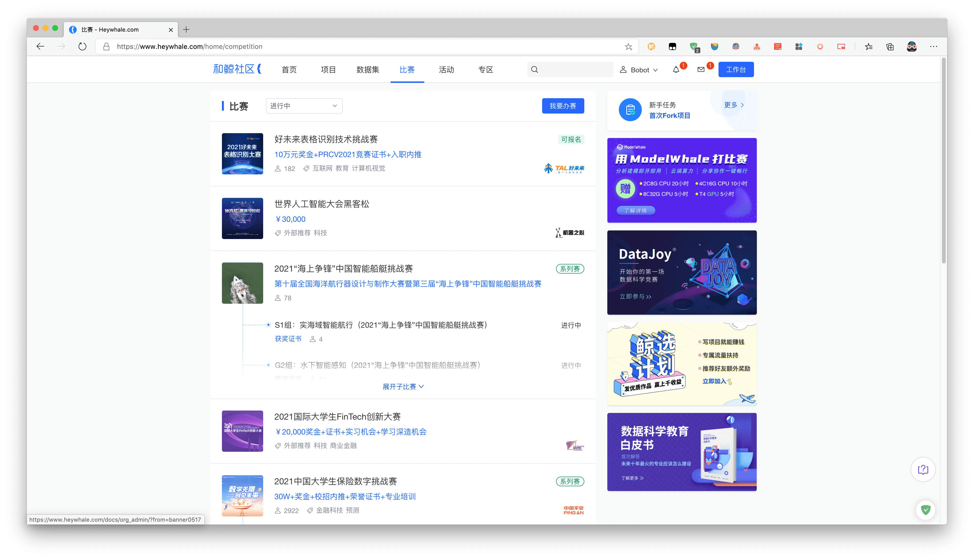Click the FinTech competition sponsor logo
Screen dimensions: 974x560
575,445
